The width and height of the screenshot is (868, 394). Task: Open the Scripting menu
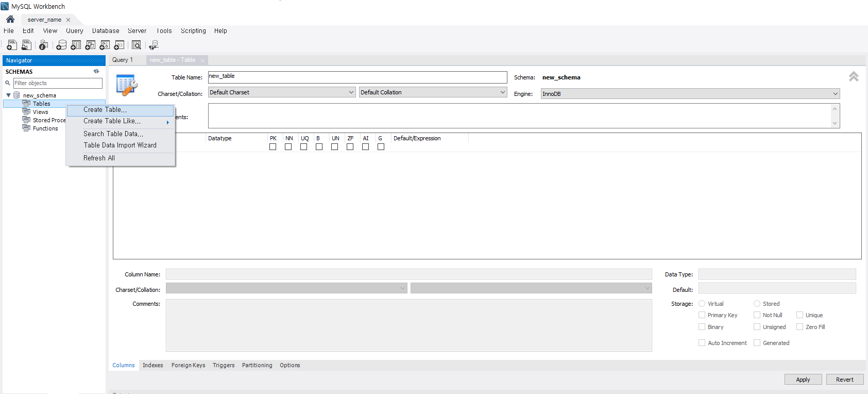[193, 31]
